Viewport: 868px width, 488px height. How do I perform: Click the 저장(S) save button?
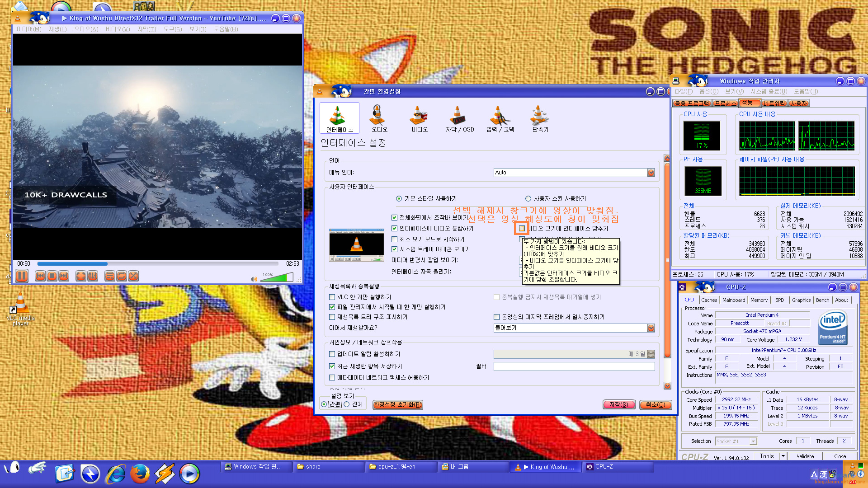(618, 404)
